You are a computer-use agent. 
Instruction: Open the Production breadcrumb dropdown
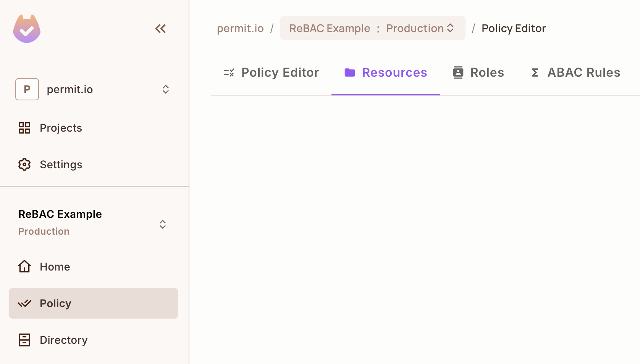[451, 28]
